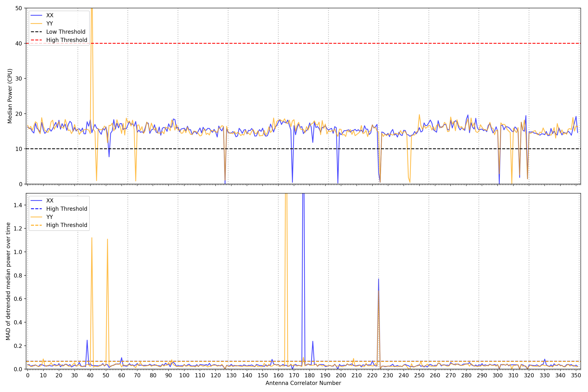Click x-axis tick label 220
Image resolution: width=588 pixels, height=392 pixels.
[x=372, y=375]
